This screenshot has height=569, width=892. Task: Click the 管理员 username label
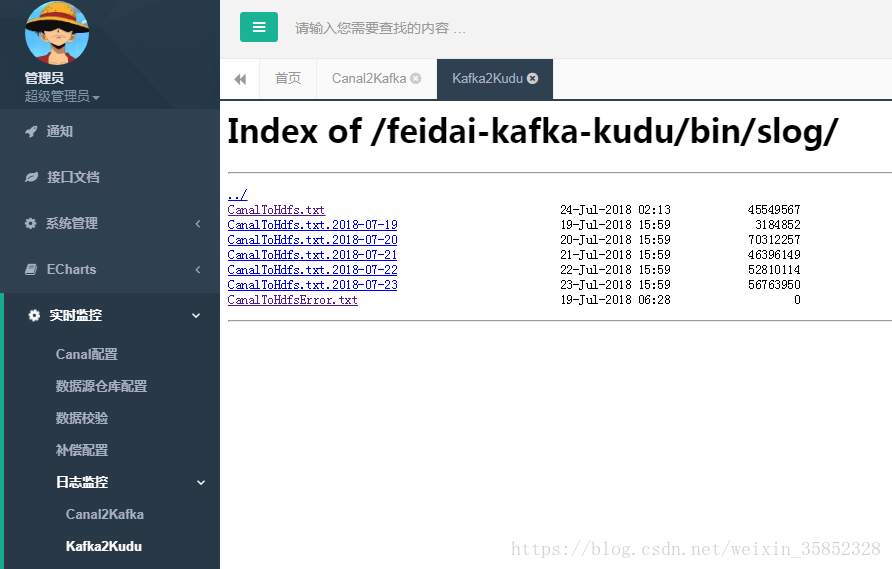(x=44, y=78)
